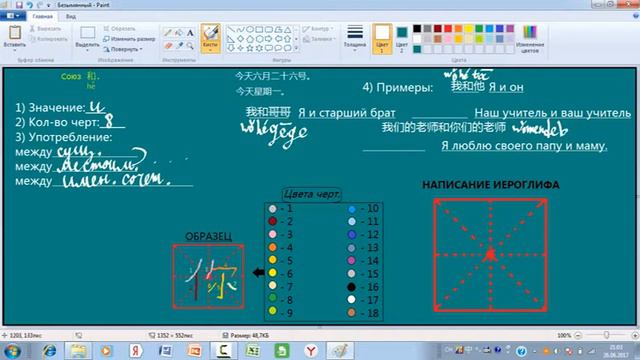Open the shape Outline (Контур) dropdown
The width and height of the screenshot is (640, 360).
click(319, 29)
